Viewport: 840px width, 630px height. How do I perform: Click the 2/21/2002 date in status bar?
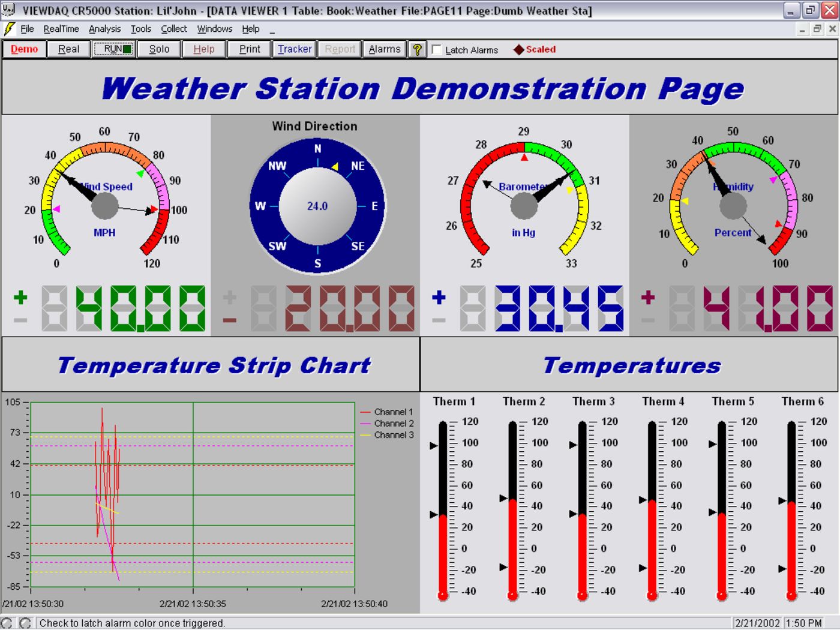(757, 623)
